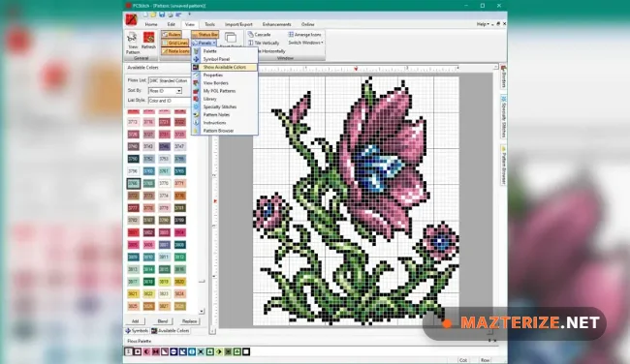Toggle the Rulers option
The image size is (630, 364).
[172, 35]
